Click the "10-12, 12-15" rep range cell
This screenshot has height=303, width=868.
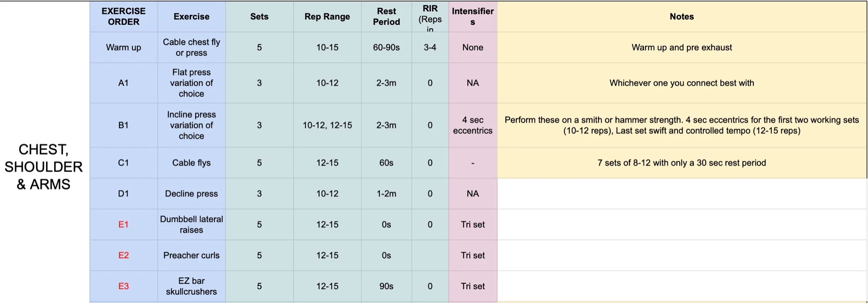coord(327,125)
